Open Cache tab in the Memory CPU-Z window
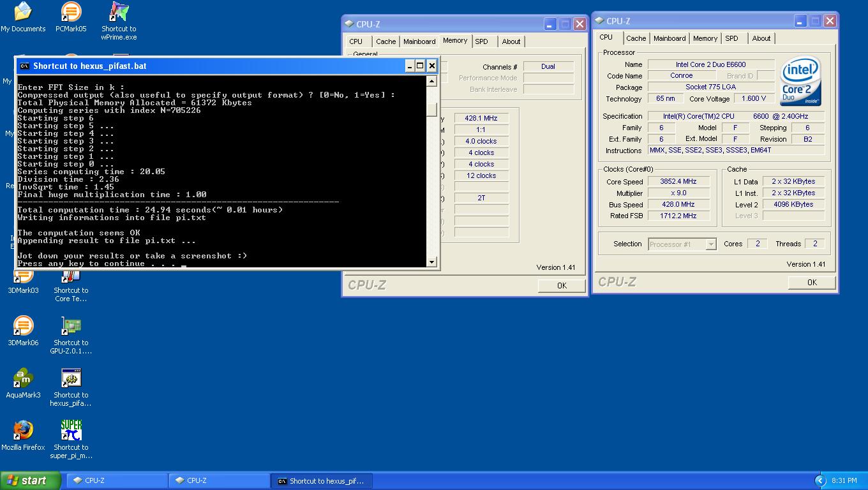 click(385, 41)
